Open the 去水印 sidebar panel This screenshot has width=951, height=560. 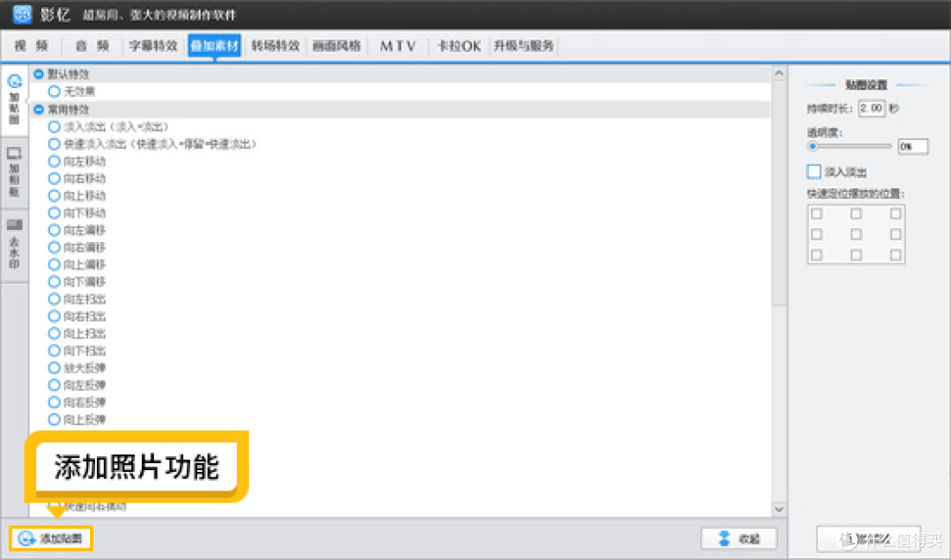[x=15, y=244]
